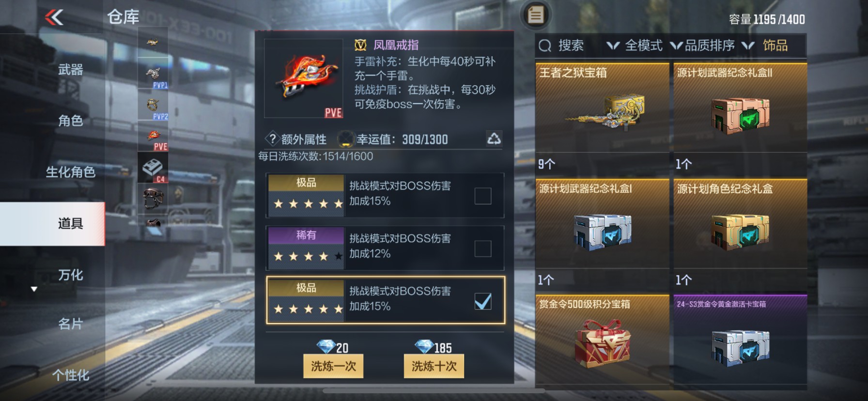The height and width of the screenshot is (401, 868).
Task: Click the 洗炼十次 button
Action: click(x=434, y=366)
